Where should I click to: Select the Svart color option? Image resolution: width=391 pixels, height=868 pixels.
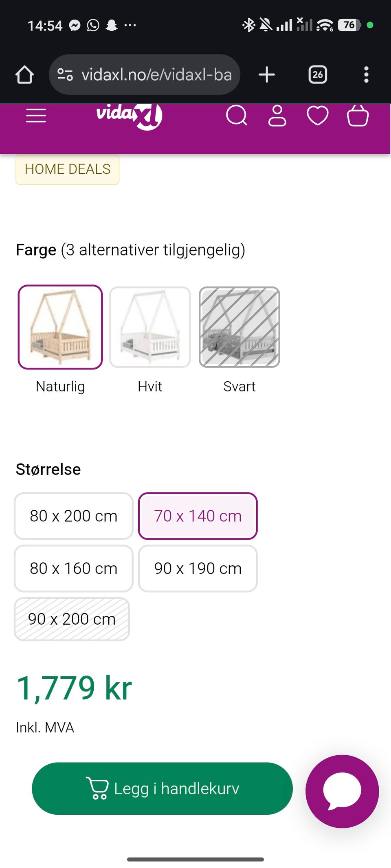coord(239,327)
